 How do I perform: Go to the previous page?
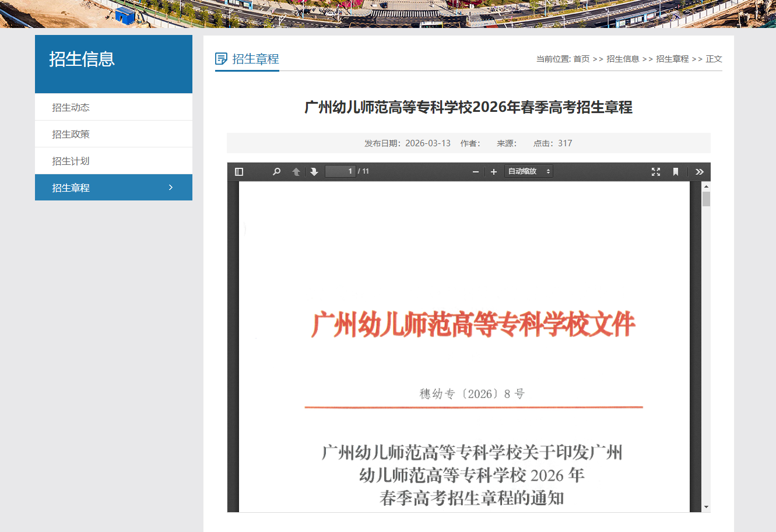pyautogui.click(x=296, y=171)
